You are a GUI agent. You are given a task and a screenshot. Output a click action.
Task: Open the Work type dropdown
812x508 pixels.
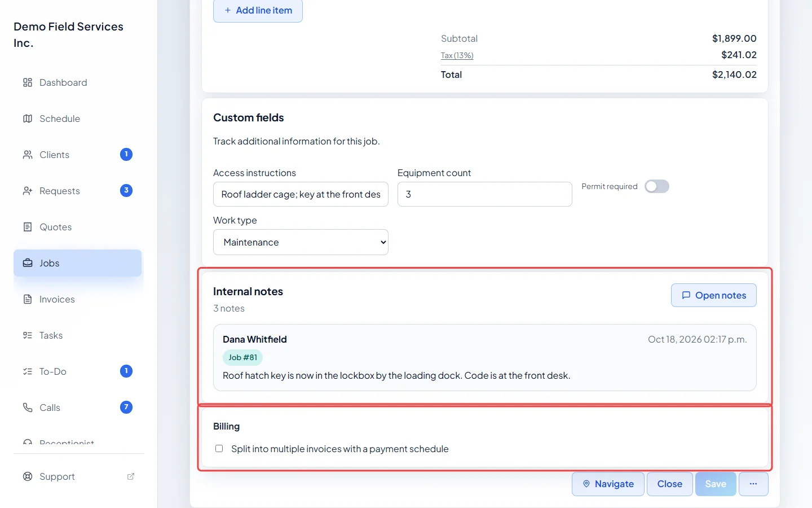click(301, 242)
